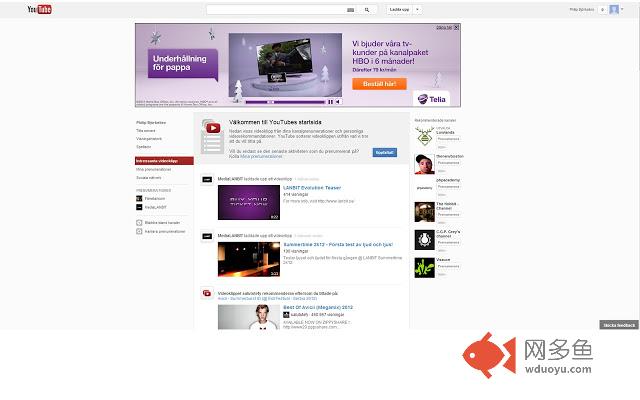Open the user name link atop the sidebar
The image size is (640, 400).
(151, 122)
